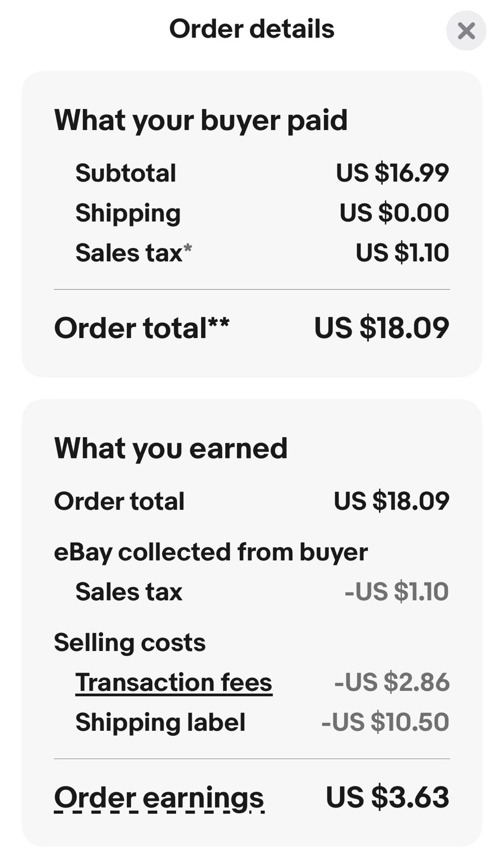
Task: Open the Transaction fees link
Action: tap(173, 682)
